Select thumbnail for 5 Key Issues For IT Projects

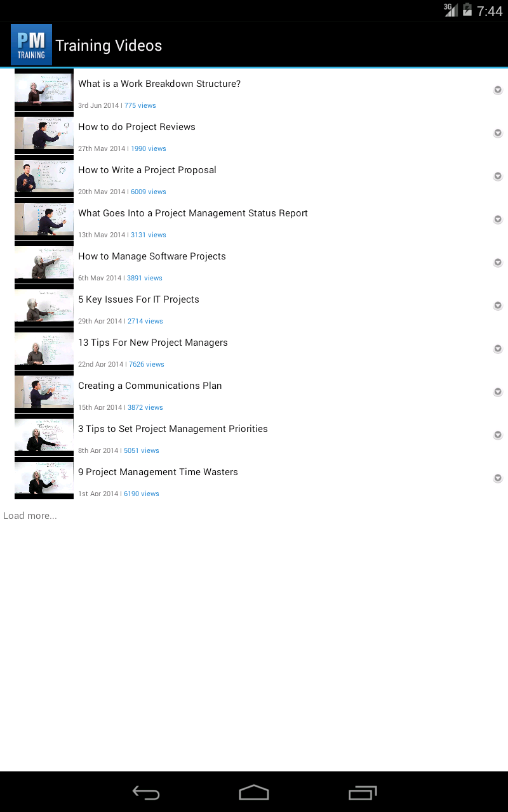coord(44,306)
